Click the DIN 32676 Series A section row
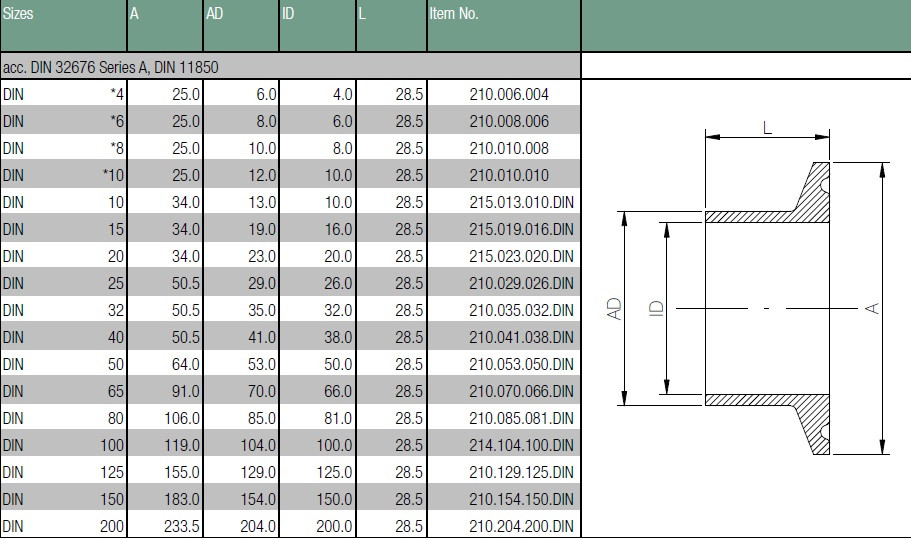The height and width of the screenshot is (538, 911). [111, 67]
